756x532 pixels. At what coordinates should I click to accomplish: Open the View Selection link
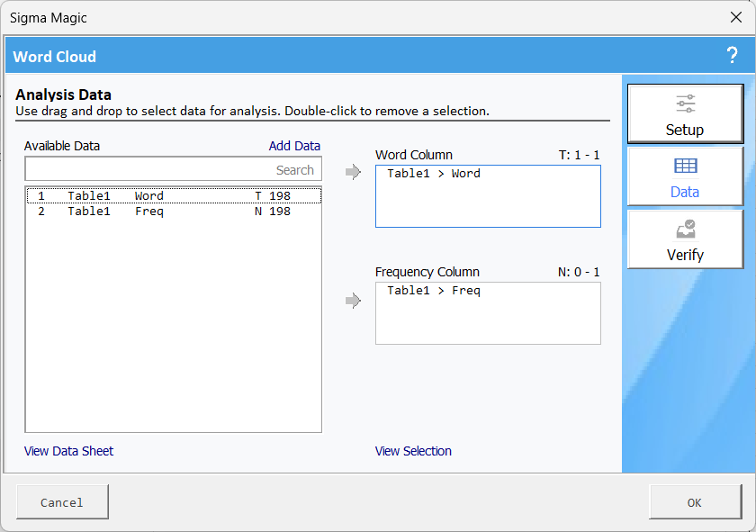[413, 451]
